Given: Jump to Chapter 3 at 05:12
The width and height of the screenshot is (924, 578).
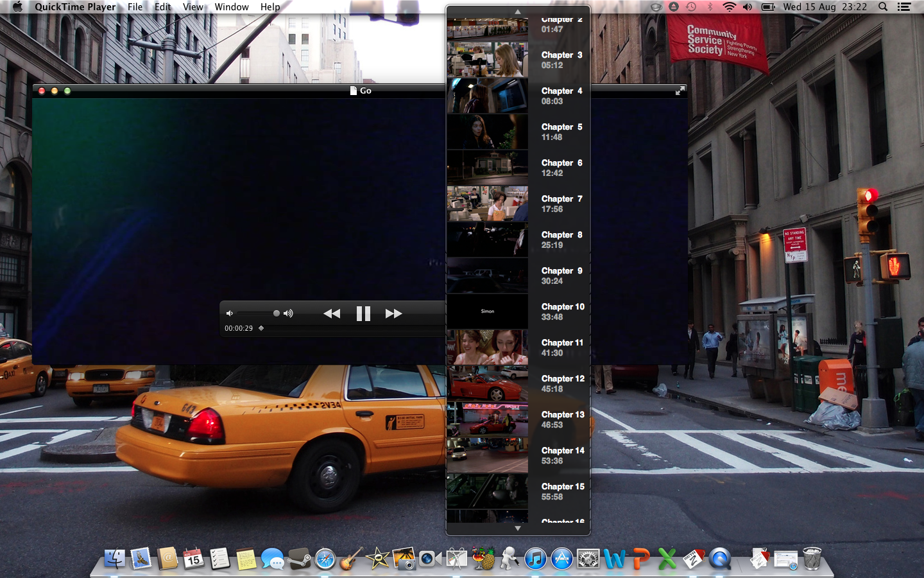Looking at the screenshot, I should [x=518, y=60].
